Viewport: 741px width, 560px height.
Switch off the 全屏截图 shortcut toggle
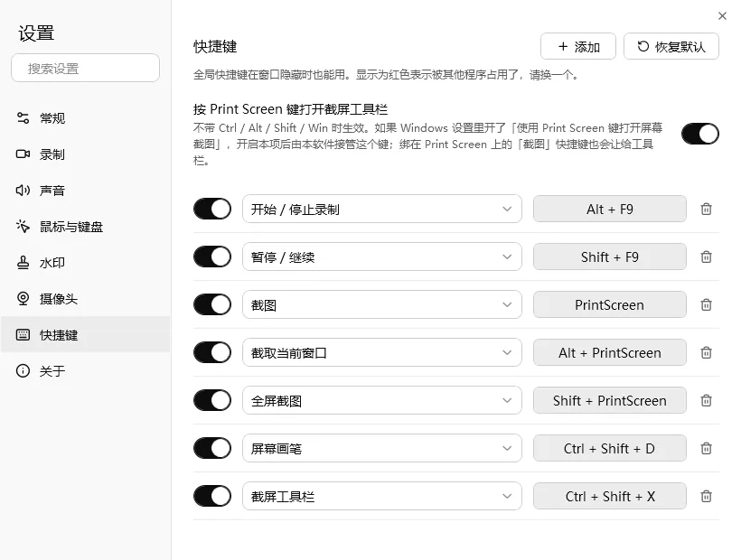click(212, 400)
